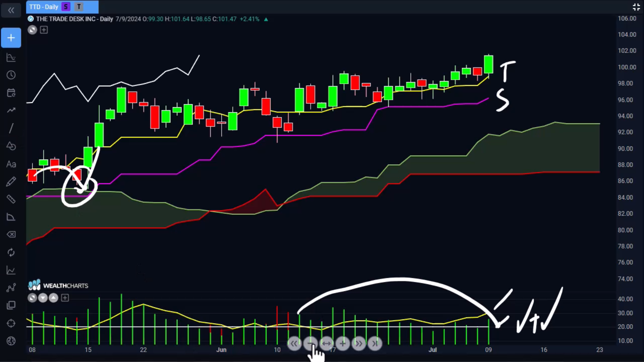Image resolution: width=644 pixels, height=362 pixels.
Task: Open the connected nodes pattern tool
Action: coord(11,288)
